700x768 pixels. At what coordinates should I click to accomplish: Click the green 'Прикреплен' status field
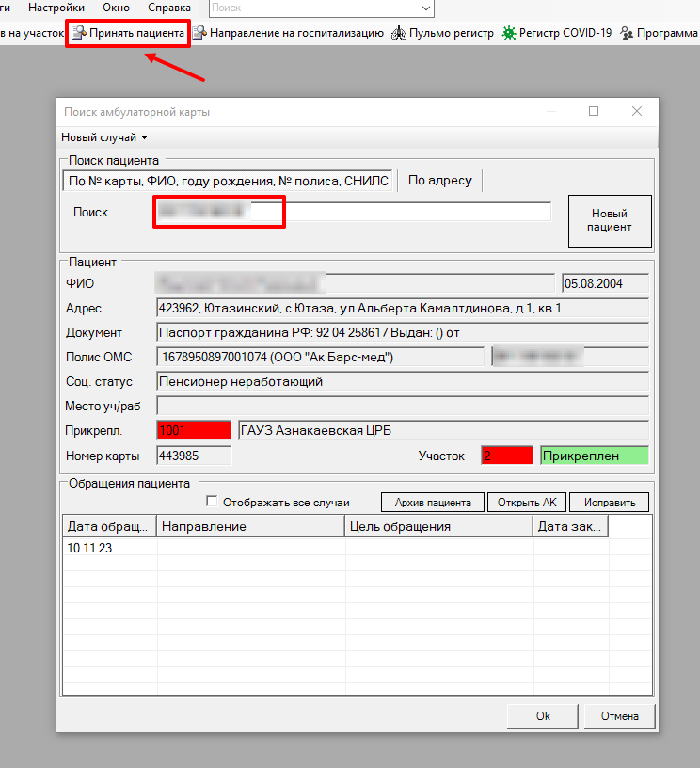[594, 456]
